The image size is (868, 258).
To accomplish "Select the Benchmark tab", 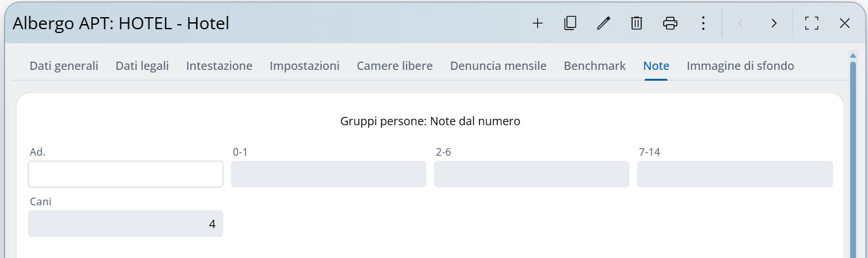I will (595, 66).
